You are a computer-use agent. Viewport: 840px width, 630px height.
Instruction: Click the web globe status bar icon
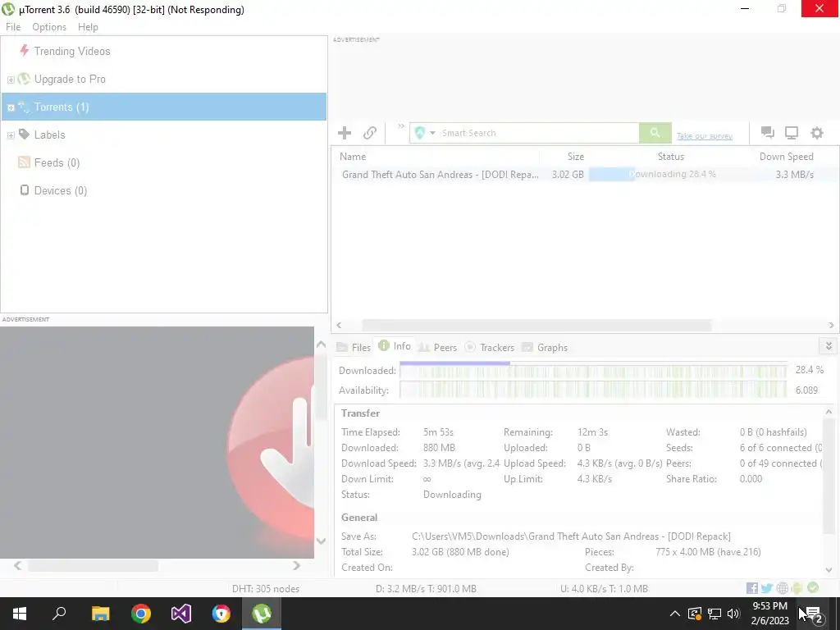782,588
